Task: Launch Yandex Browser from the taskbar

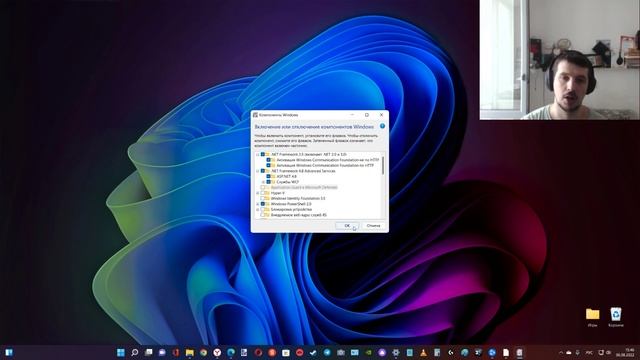Action: 217,352
